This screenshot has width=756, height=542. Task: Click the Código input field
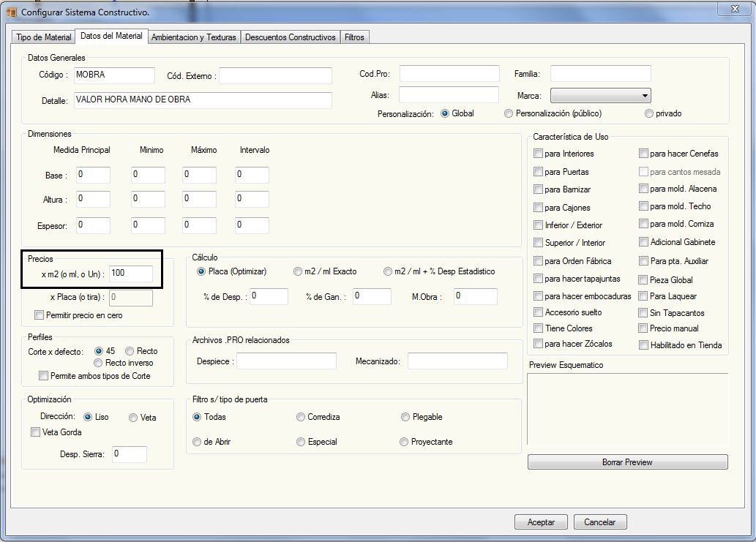point(114,75)
